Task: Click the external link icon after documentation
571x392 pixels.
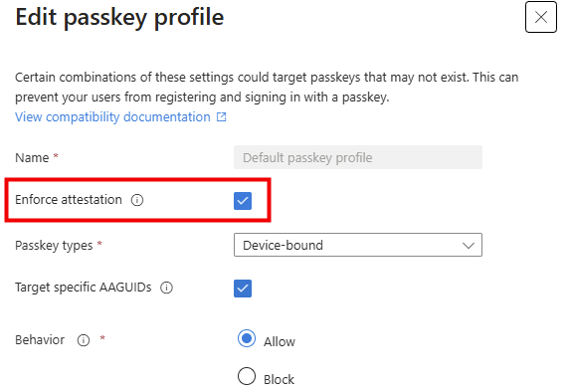Action: coord(222,117)
